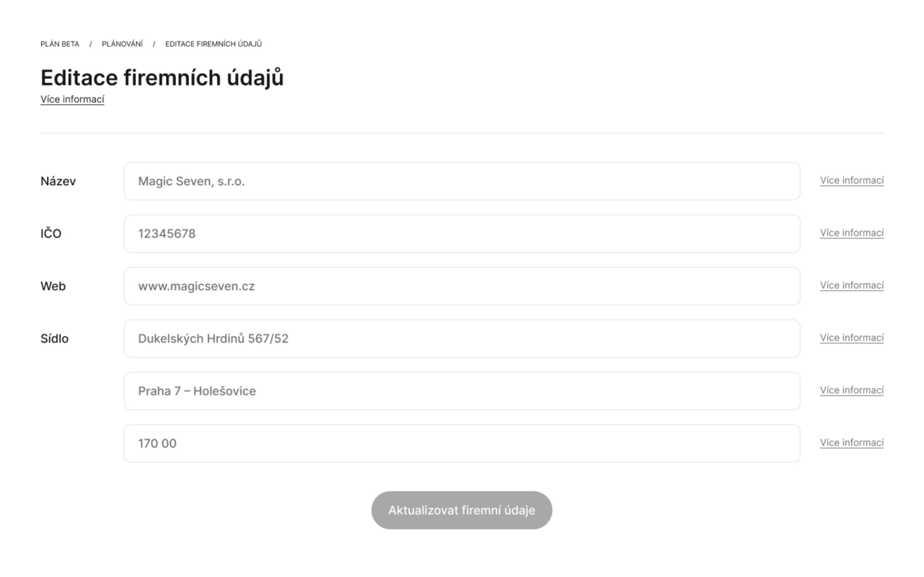
Task: View more info for the street address field
Action: coord(851,338)
